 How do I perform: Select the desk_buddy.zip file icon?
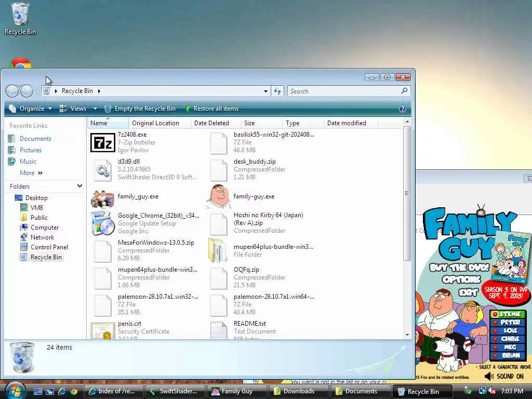(x=219, y=170)
